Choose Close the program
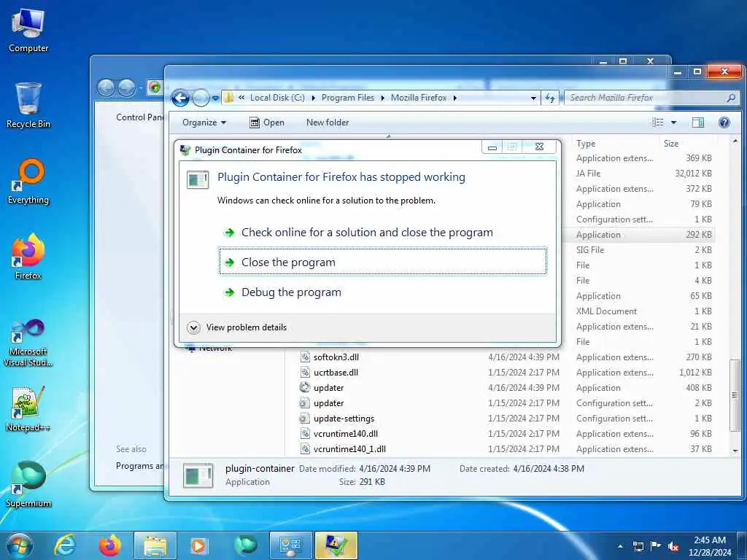The height and width of the screenshot is (560, 747). point(382,262)
